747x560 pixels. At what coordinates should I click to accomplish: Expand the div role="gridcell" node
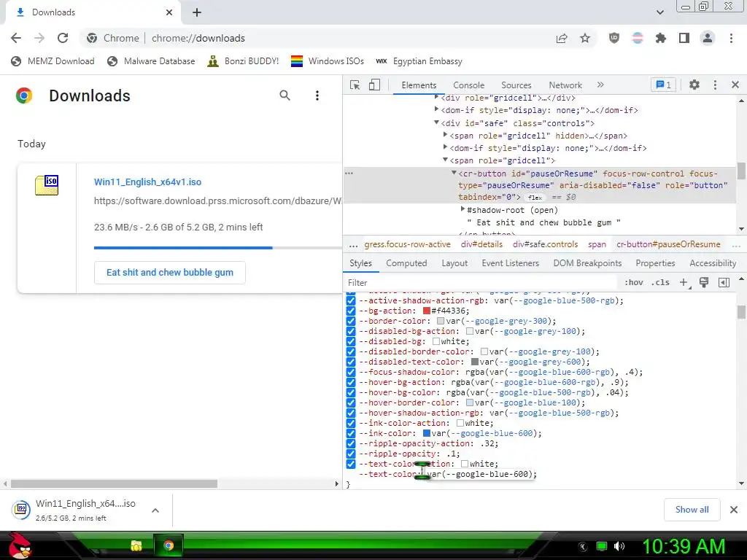point(436,97)
